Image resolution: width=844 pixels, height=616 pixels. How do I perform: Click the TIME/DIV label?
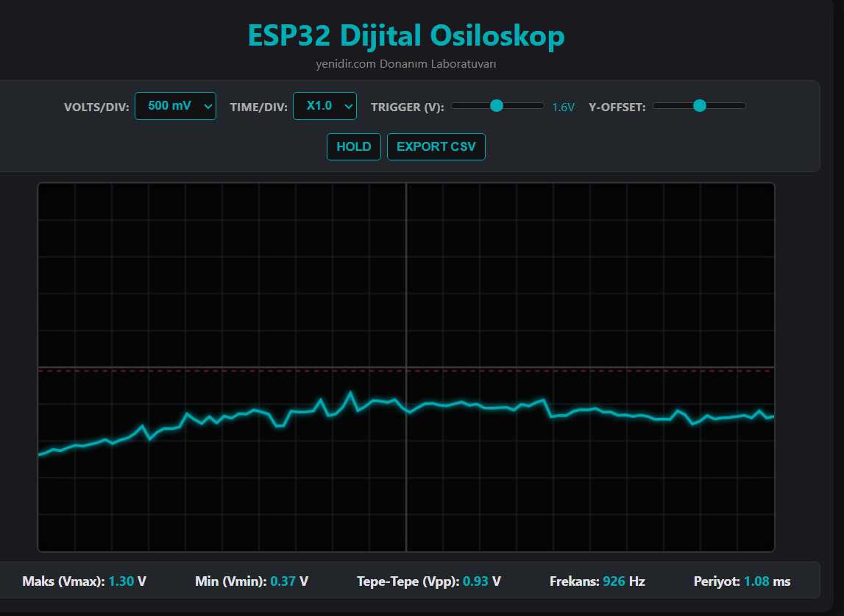point(258,107)
